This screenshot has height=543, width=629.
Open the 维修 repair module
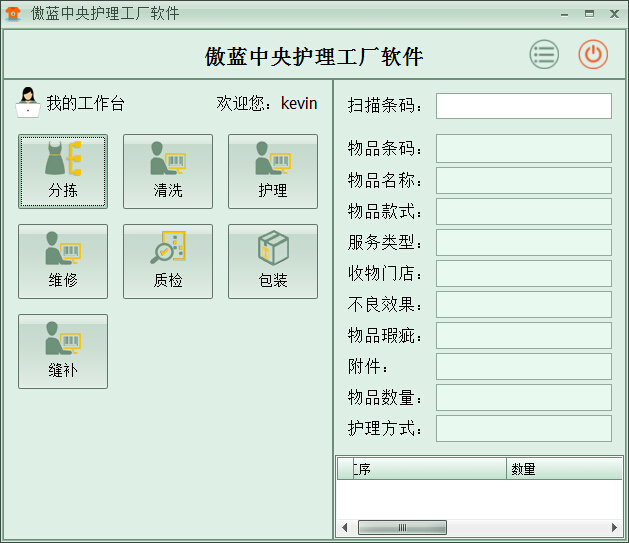click(63, 261)
